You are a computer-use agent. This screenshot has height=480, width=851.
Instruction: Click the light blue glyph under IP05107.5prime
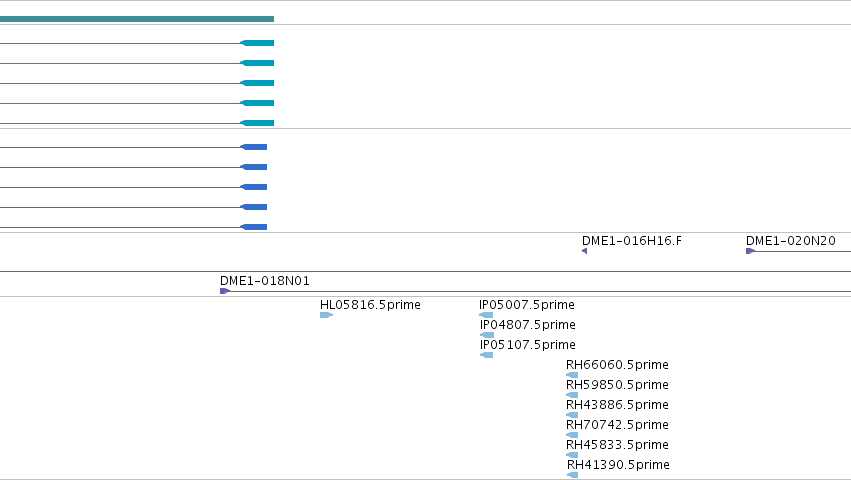[x=487, y=355]
